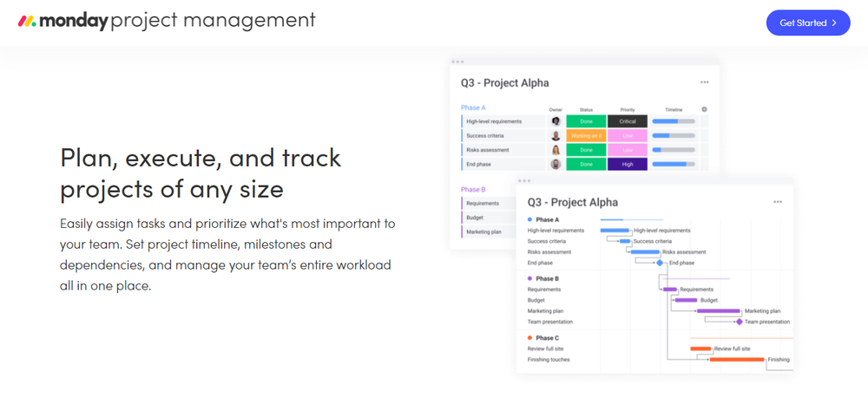Click the Phase C heading in Gantt
Viewport: 868px width, 404px height.
[x=548, y=338]
